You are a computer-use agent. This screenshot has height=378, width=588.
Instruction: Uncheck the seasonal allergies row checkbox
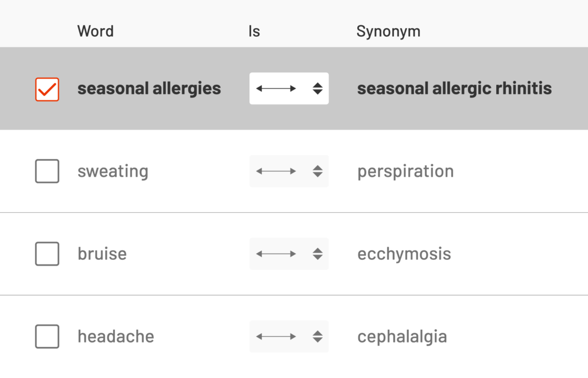pos(47,89)
